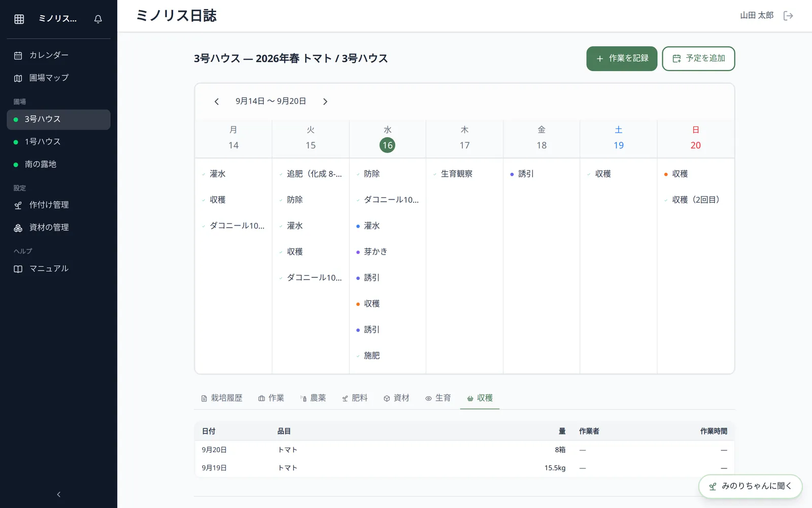Open 生育観察 entry on Thursday
The height and width of the screenshot is (508, 812).
[464, 174]
